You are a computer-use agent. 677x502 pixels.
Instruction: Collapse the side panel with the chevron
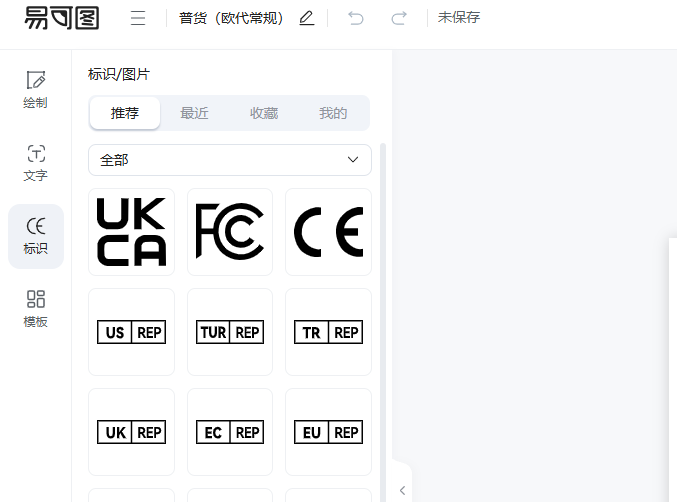coord(402,490)
